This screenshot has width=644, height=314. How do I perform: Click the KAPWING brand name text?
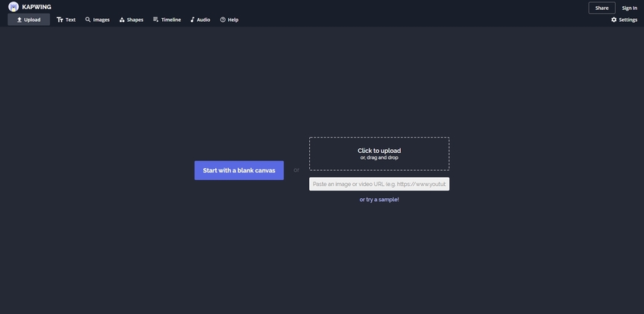[36, 7]
